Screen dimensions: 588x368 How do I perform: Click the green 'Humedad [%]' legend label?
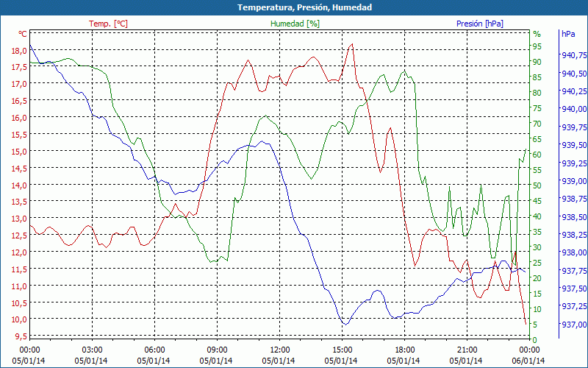pyautogui.click(x=295, y=24)
